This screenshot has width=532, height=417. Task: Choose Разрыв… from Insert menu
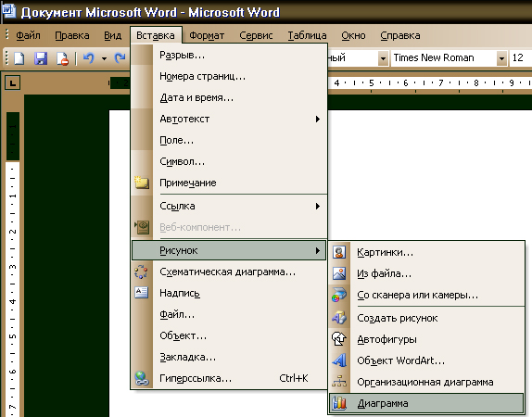click(x=229, y=55)
